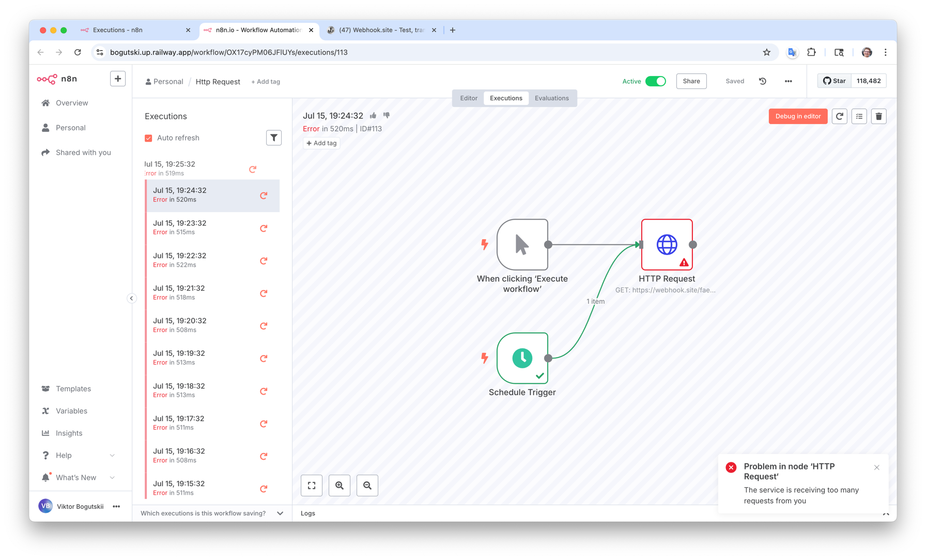Zoom out on the workflow canvas
The height and width of the screenshot is (560, 926).
(x=367, y=486)
